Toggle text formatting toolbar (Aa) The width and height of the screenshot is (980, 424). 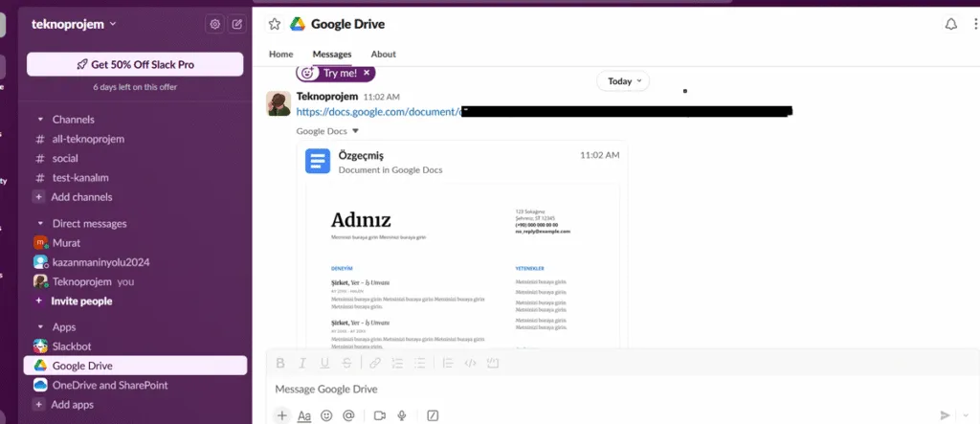[x=303, y=415]
